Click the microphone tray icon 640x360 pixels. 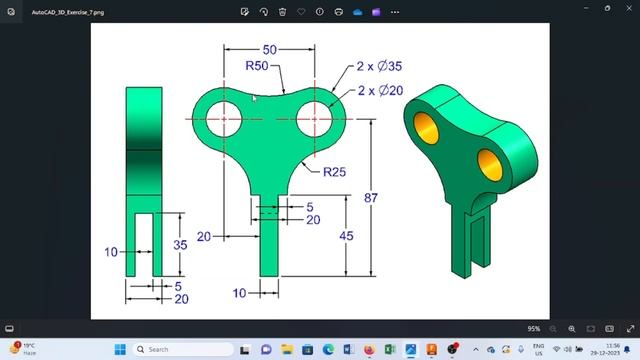click(521, 349)
